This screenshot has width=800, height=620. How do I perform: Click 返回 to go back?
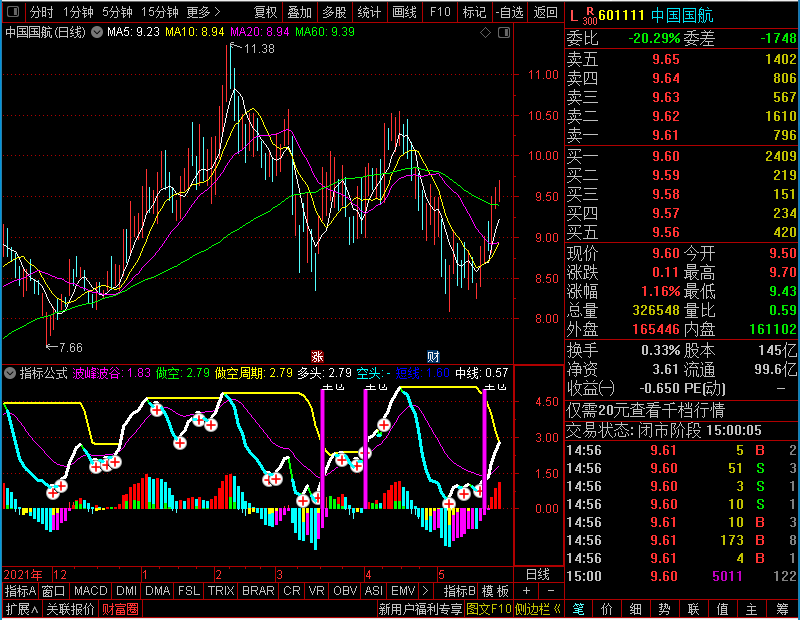point(545,12)
